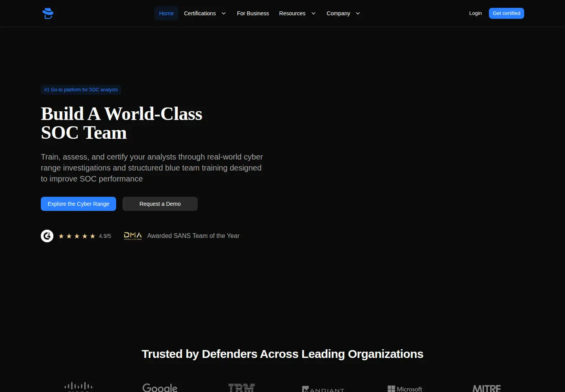Click the Get certified button
The width and height of the screenshot is (565, 392).
[x=507, y=13]
